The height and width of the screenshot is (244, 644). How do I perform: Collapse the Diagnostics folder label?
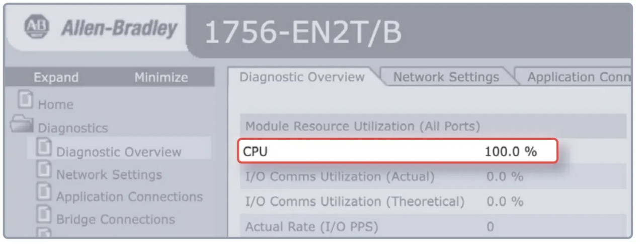[x=73, y=128]
